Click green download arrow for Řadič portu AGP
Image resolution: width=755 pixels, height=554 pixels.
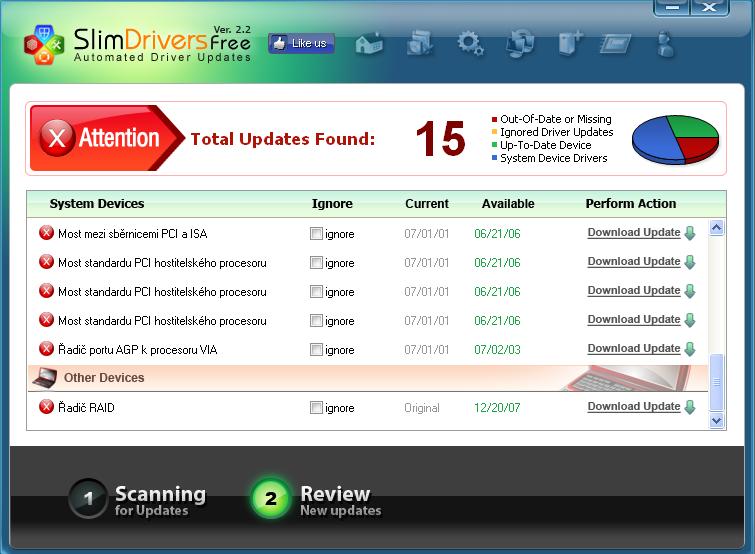690,349
